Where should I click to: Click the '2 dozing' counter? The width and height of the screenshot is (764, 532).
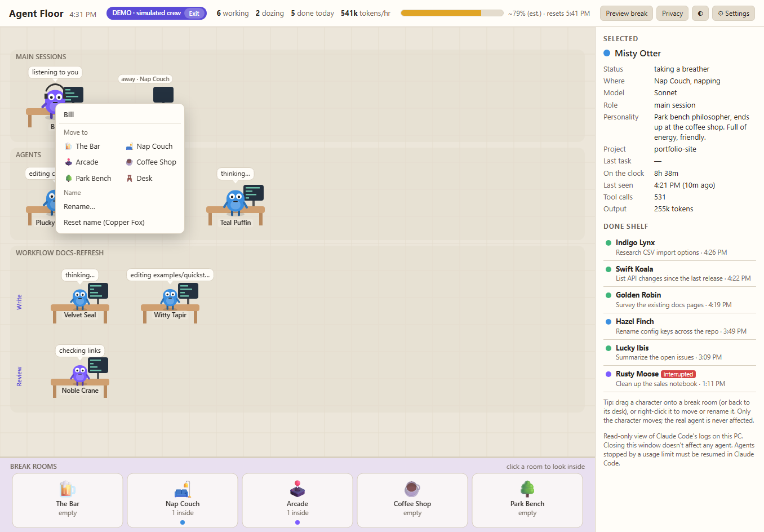pos(269,13)
